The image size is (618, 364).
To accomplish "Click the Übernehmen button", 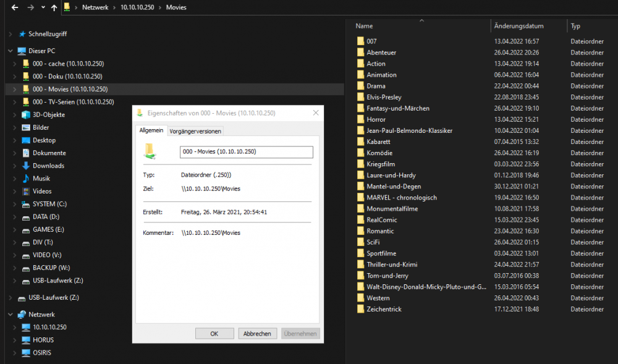I will point(300,334).
